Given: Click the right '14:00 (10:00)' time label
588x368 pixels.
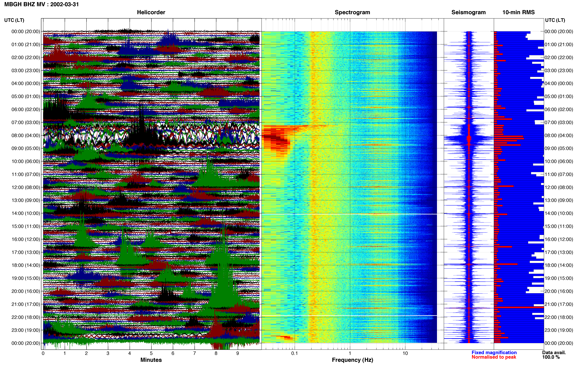Looking at the screenshot, I should point(559,213).
